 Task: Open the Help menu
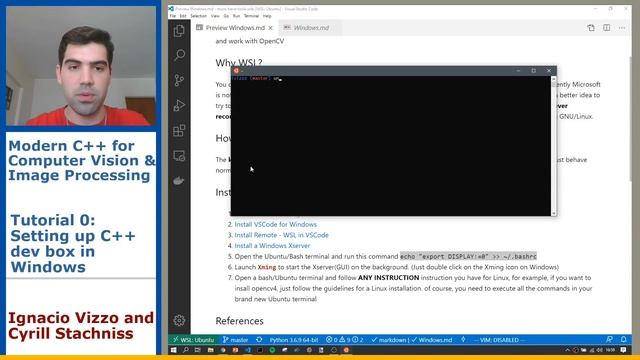(x=267, y=16)
